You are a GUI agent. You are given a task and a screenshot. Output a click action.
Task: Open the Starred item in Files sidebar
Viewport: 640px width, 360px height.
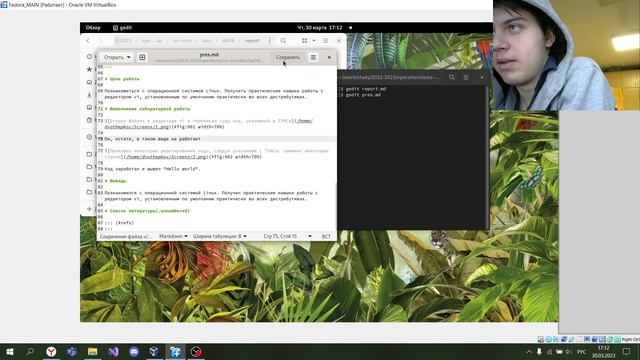[x=89, y=69]
